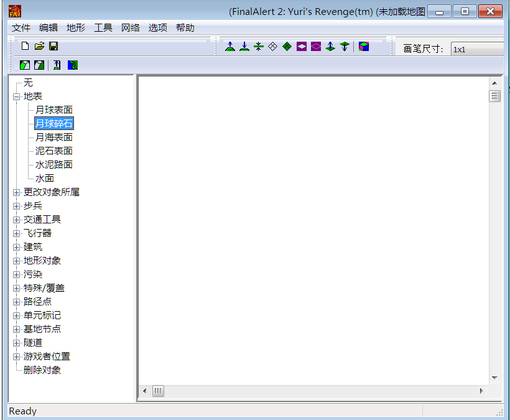Select 月球表面 ground type
Image resolution: width=510 pixels, height=420 pixels.
pos(54,110)
